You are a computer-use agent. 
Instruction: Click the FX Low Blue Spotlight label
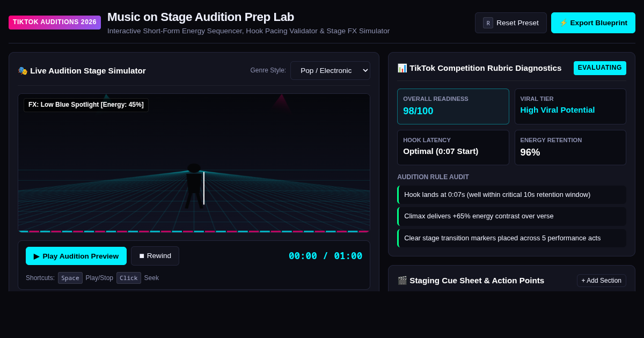pos(86,105)
